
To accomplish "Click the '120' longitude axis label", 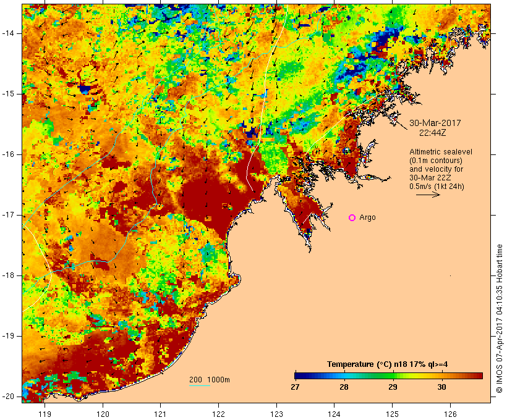I will point(103,414).
